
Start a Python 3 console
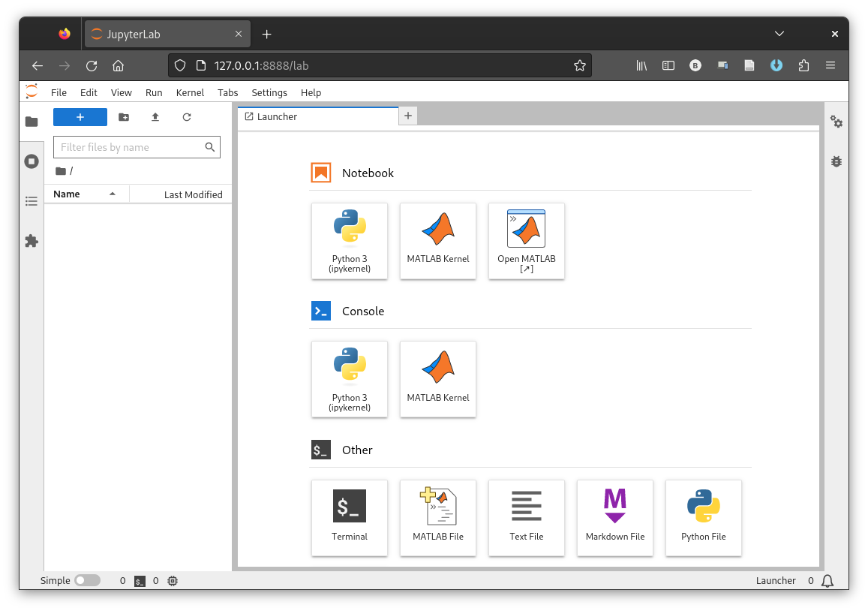(349, 379)
